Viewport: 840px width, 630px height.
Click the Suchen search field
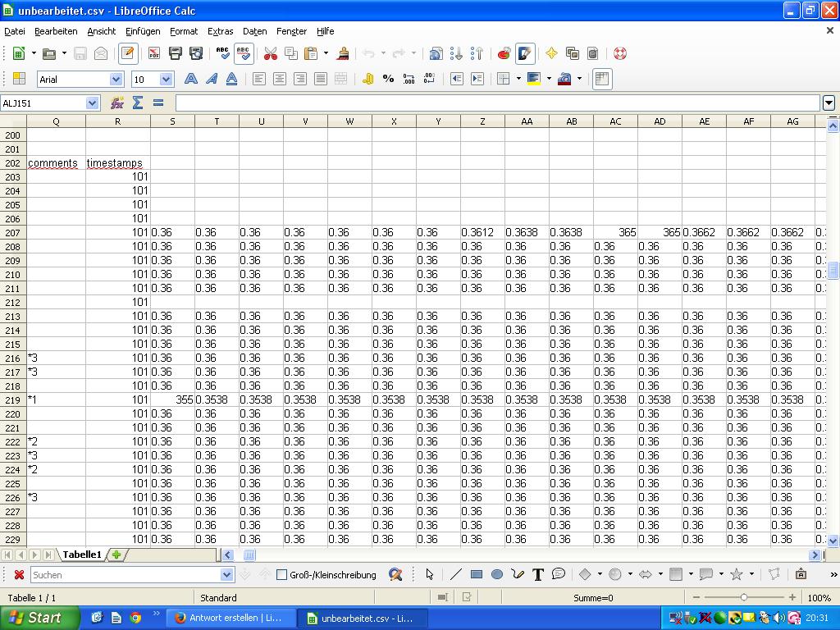(126, 575)
